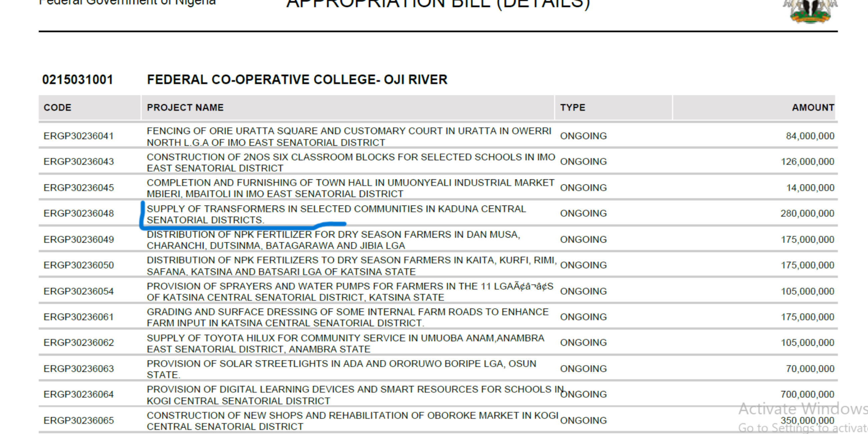Click the Toyota Hilux Umuoba Anam project name

pos(346,343)
